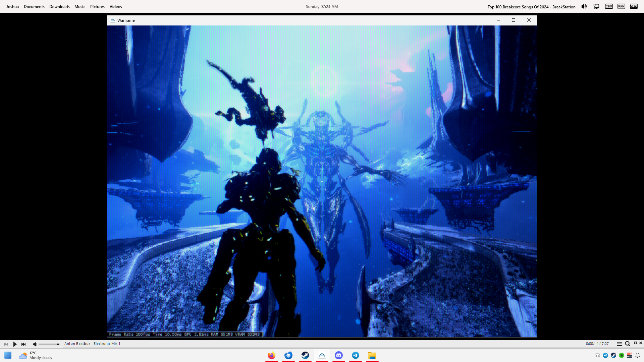Open the music player playlist icon

click(x=620, y=344)
